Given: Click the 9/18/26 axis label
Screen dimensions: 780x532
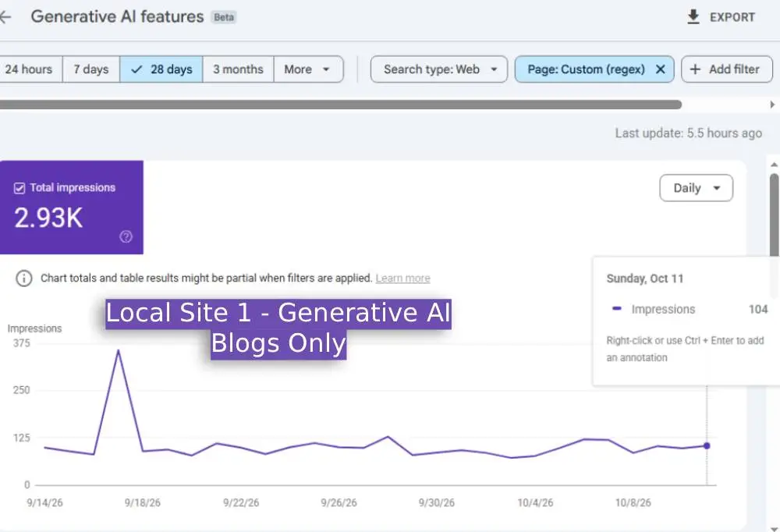Looking at the screenshot, I should (143, 502).
